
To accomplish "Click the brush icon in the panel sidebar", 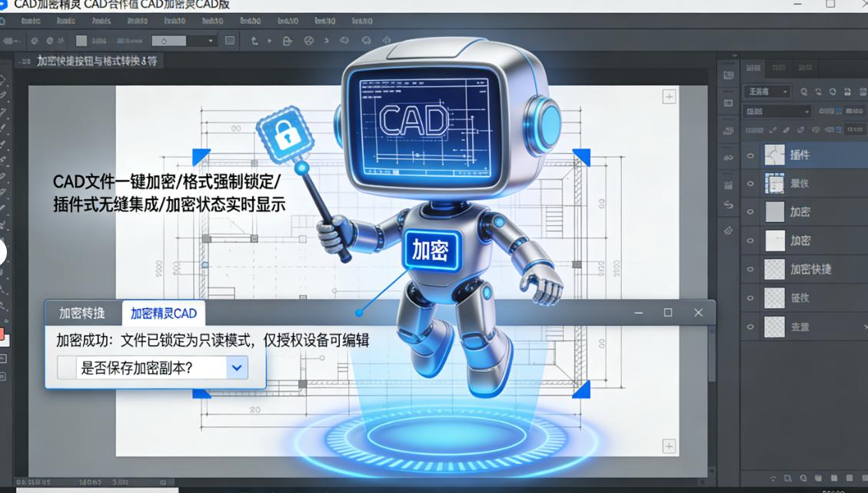I will click(728, 229).
